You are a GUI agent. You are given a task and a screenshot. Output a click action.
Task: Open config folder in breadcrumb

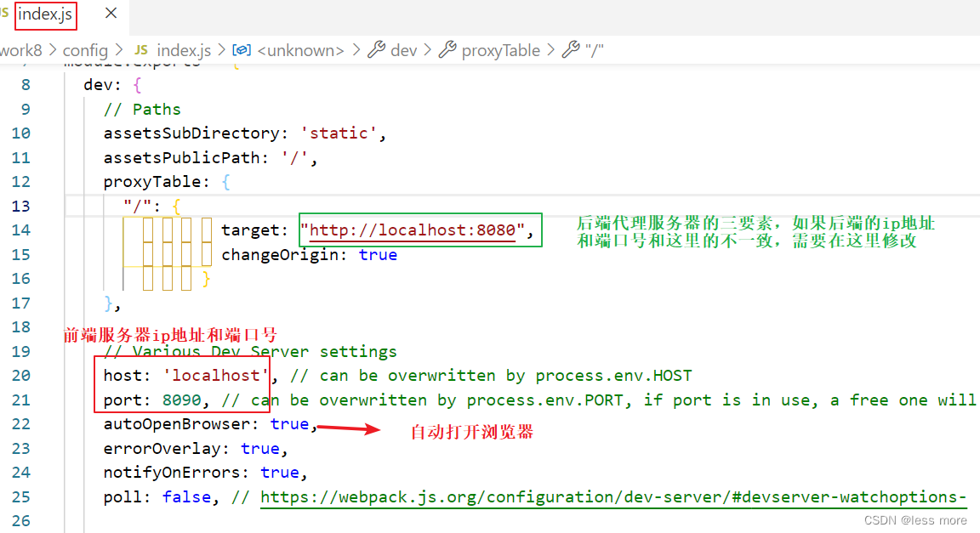pos(86,51)
